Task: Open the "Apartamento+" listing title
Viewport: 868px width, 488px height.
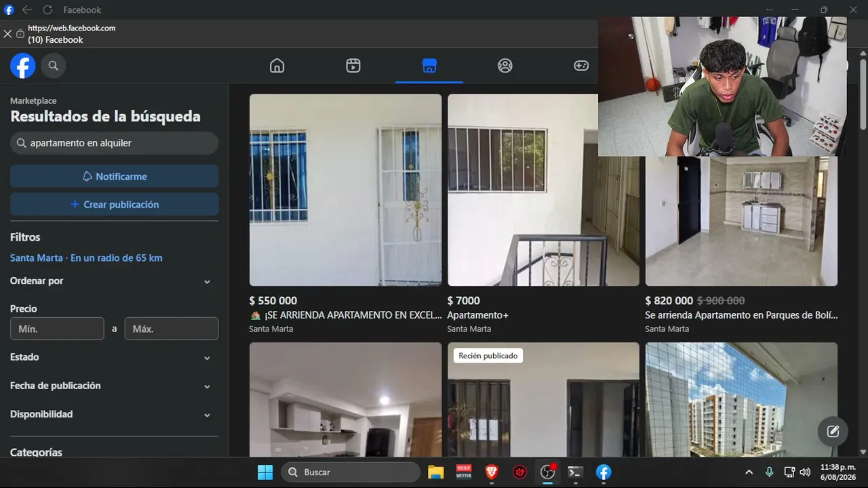Action: pos(477,315)
